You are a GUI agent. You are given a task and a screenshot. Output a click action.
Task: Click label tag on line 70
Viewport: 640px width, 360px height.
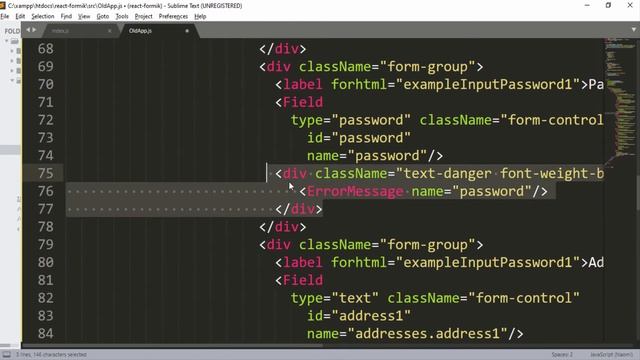pos(303,84)
